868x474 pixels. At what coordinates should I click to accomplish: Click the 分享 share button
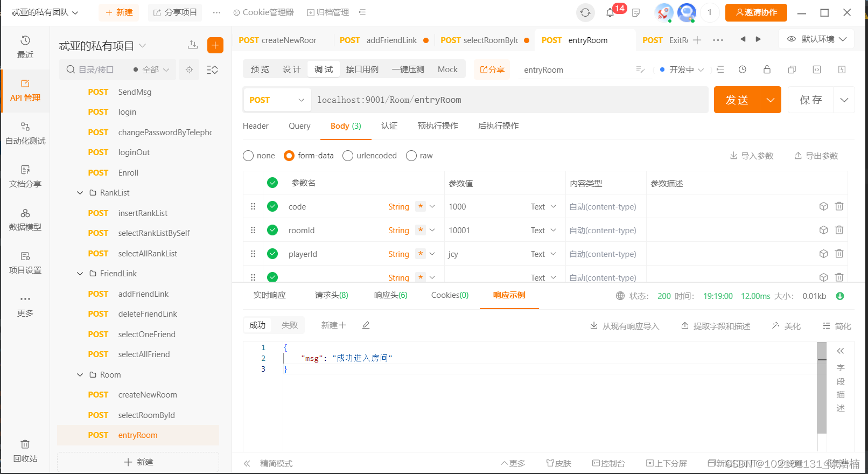(x=492, y=69)
